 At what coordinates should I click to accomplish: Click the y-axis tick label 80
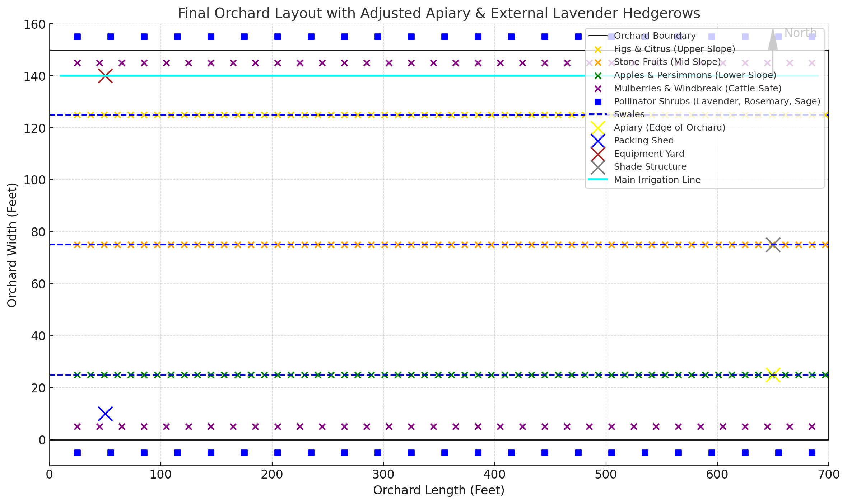(38, 232)
